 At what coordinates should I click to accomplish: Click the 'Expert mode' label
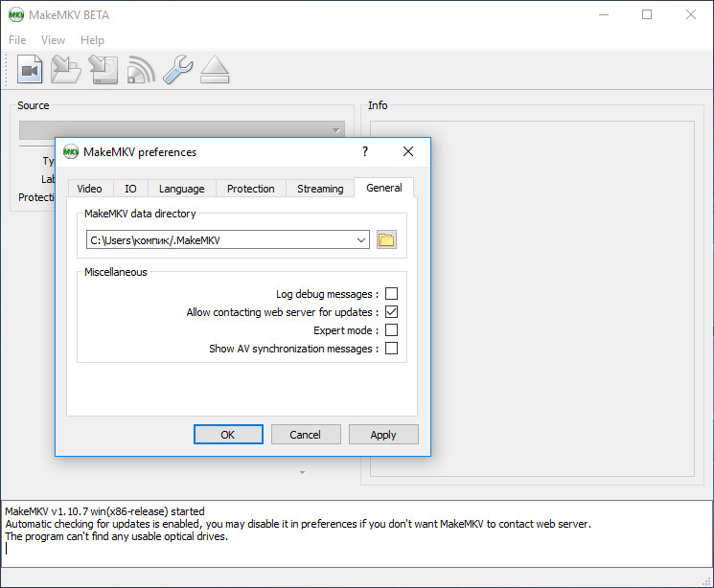(346, 330)
